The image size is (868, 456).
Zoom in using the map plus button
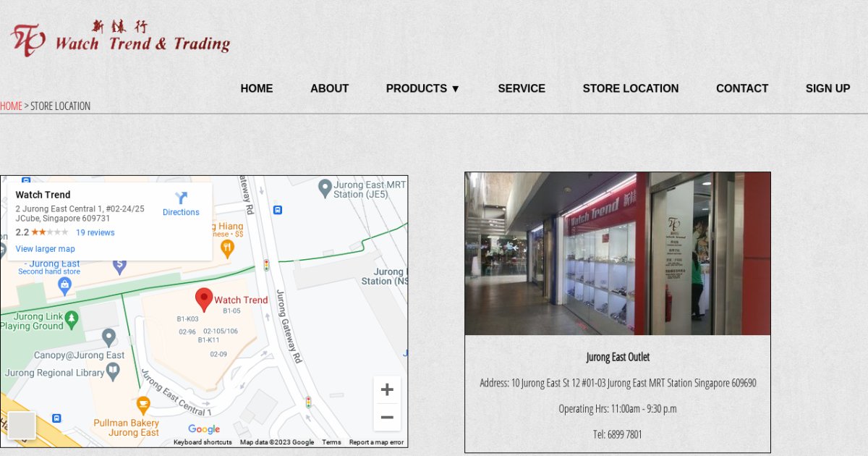[x=387, y=390]
